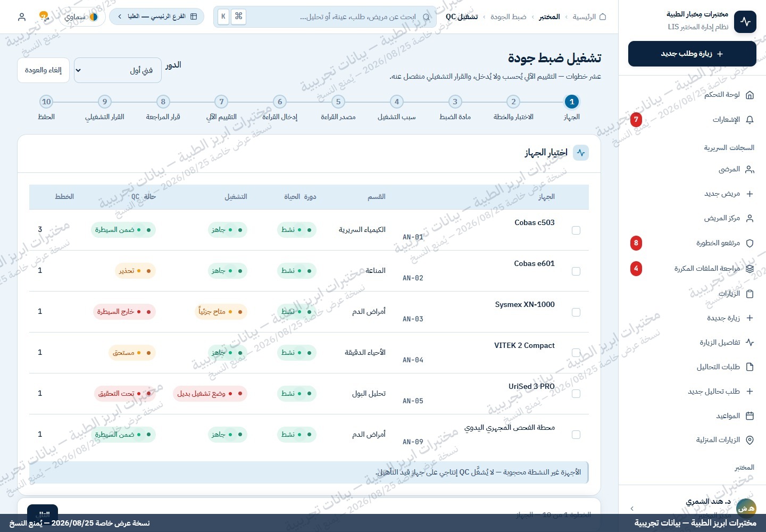Screen dimensions: 766x532
Task: Click the الجهاز column header
Action: [546, 197]
